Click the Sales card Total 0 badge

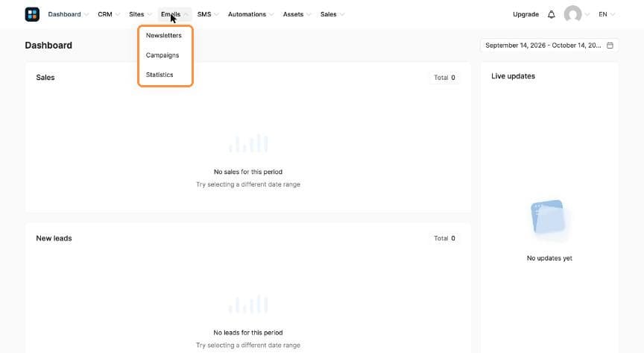(x=444, y=78)
